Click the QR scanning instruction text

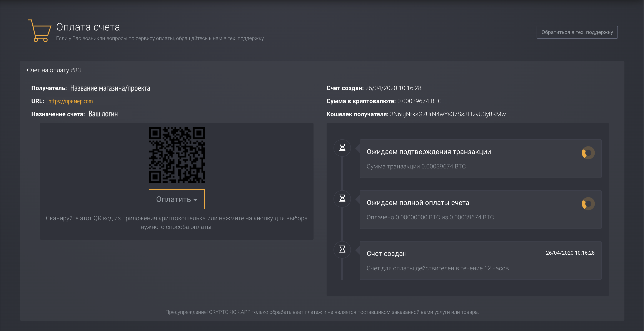(x=177, y=222)
